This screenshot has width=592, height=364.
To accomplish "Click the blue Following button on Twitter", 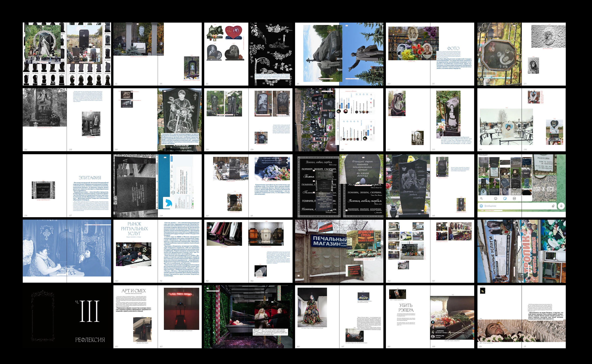I will pos(172,159).
